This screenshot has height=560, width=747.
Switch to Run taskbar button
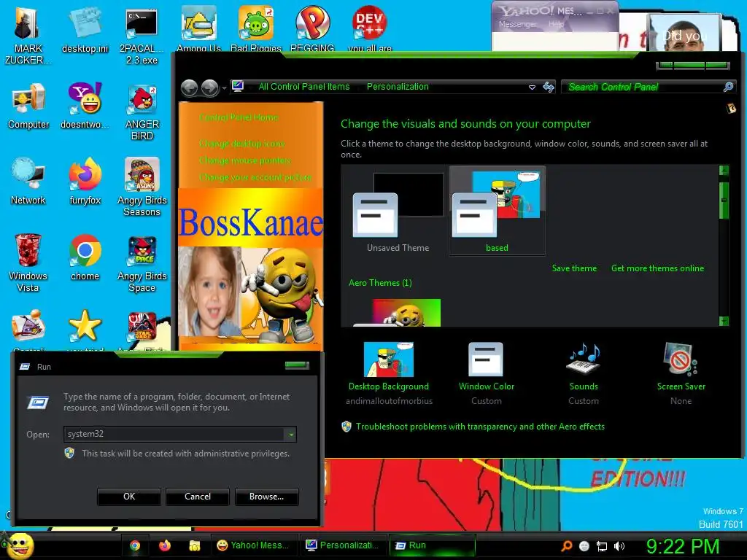click(433, 545)
